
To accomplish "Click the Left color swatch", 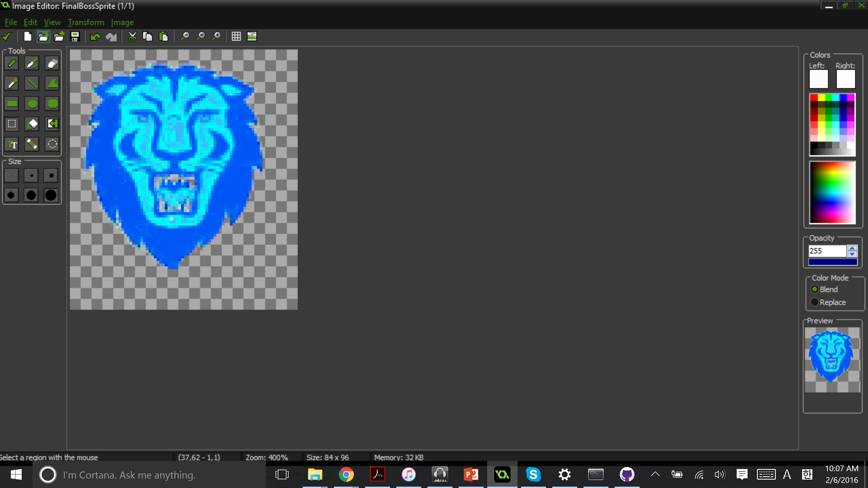I will 818,79.
